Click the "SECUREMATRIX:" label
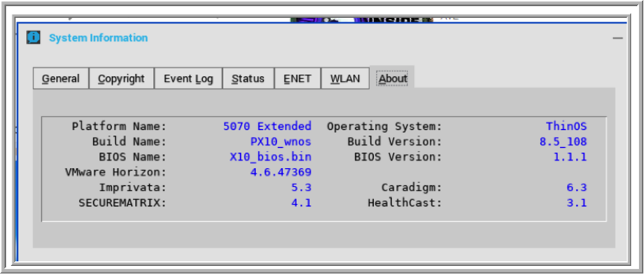 tap(122, 203)
